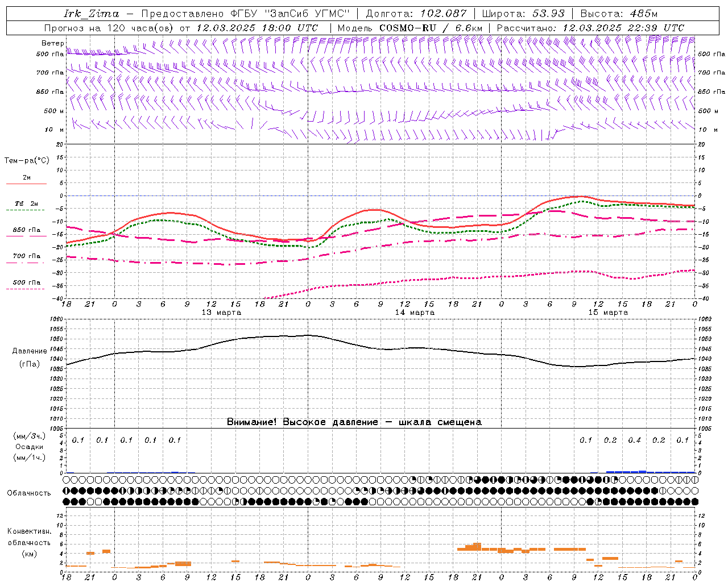728x582 pixels.
Task: Click the Облачность cloud cover label
Action: click(29, 493)
